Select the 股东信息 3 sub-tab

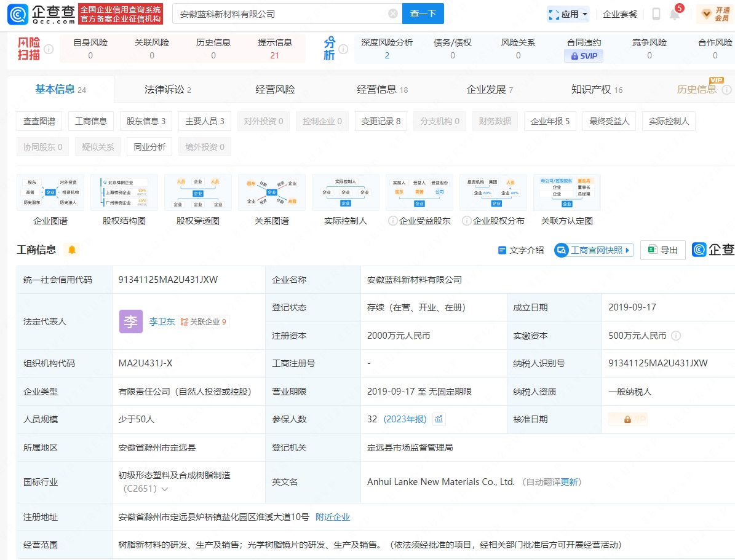click(x=146, y=121)
